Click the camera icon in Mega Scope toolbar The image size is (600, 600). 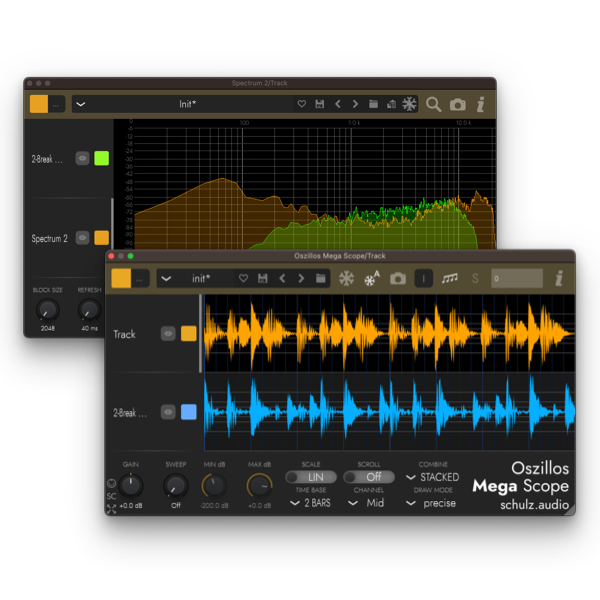[x=398, y=278]
